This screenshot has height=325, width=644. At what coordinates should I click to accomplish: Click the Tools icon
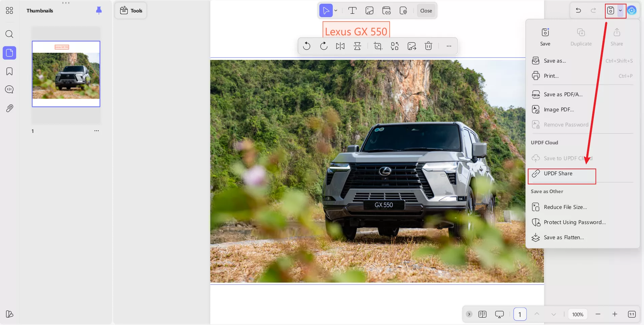[124, 10]
